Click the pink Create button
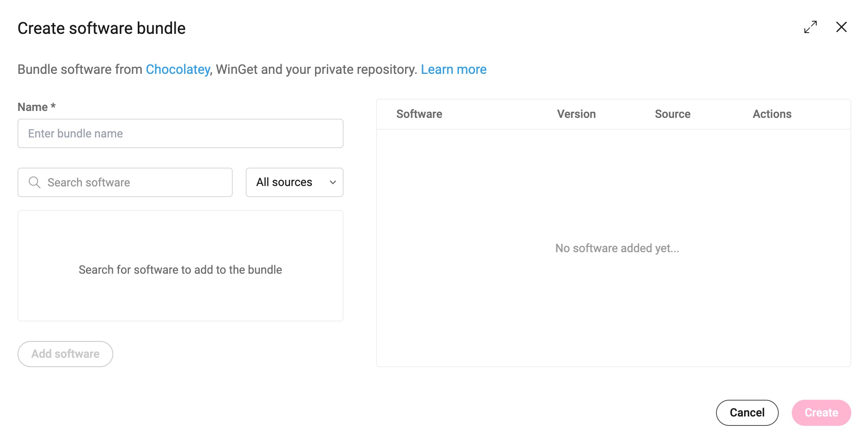Viewport: 868px width, 443px height. pyautogui.click(x=821, y=412)
